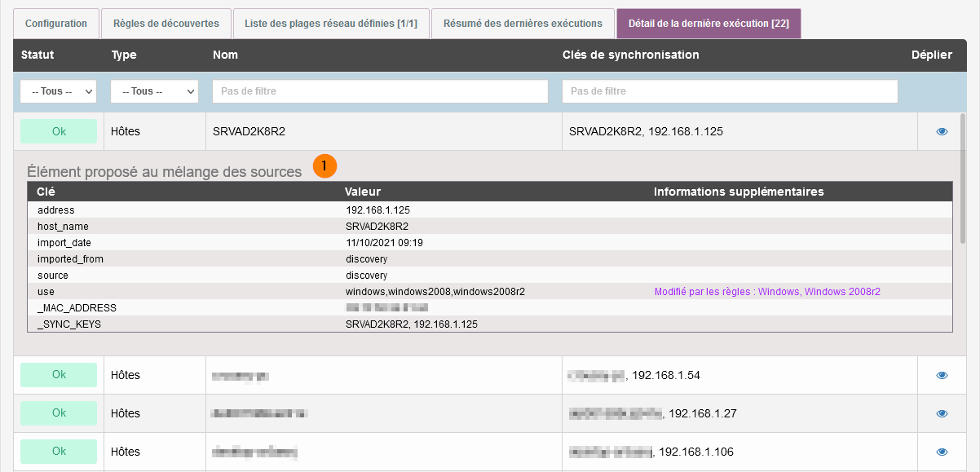Click Ok status of SRVAD2K8R2 row
The image size is (980, 472).
(59, 131)
